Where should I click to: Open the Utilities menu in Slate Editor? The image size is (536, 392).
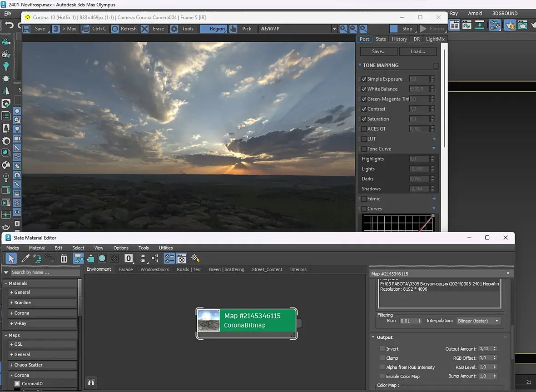(166, 248)
